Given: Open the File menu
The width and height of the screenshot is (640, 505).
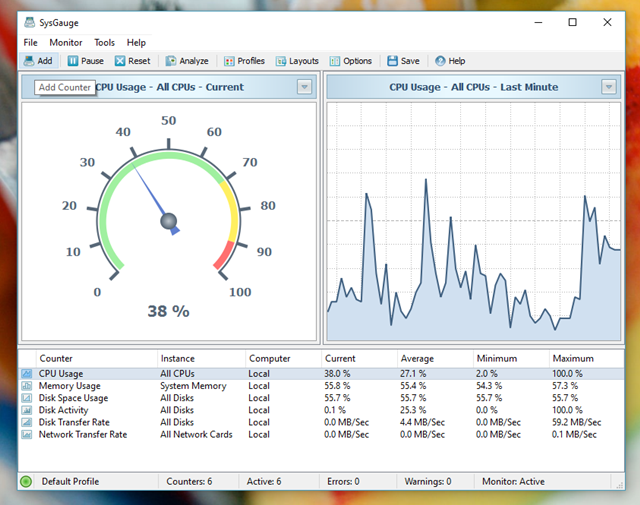Looking at the screenshot, I should [x=30, y=42].
